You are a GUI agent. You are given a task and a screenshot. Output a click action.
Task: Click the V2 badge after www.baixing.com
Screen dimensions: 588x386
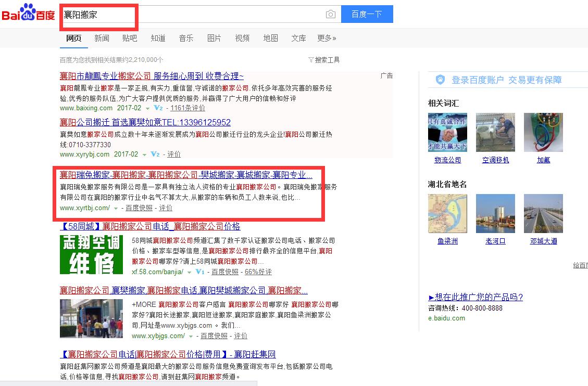click(158, 108)
